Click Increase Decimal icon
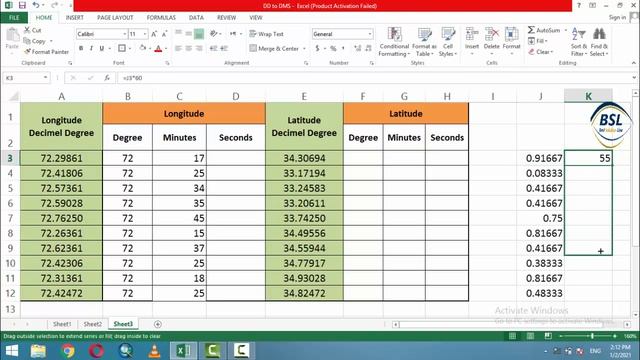The image size is (640, 360). point(358,48)
